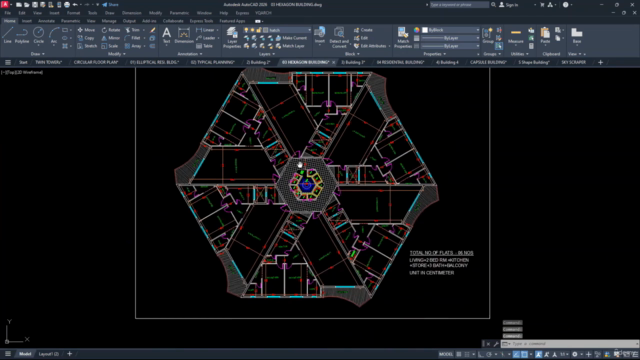Expand the Draw panel
Screen dimensions: 640x360
pos(37,54)
